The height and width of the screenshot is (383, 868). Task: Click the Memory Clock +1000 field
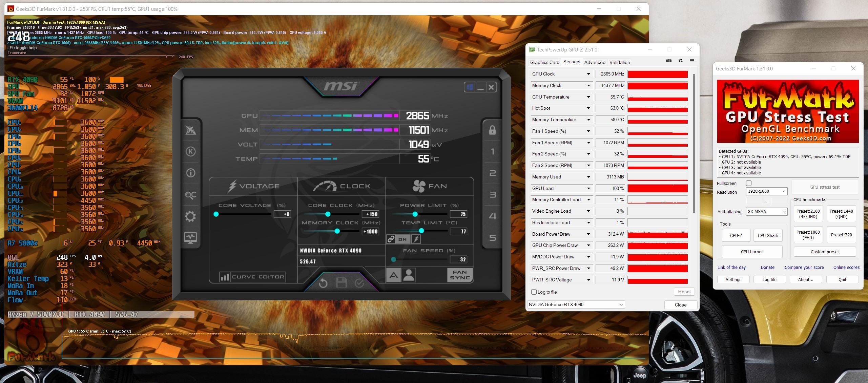pyautogui.click(x=370, y=232)
